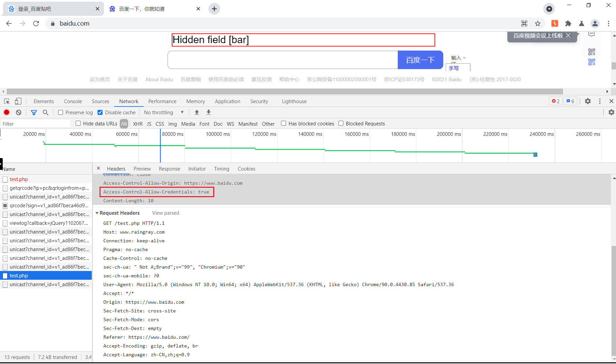
Task: Check Hide data URLs option
Action: pyautogui.click(x=78, y=123)
